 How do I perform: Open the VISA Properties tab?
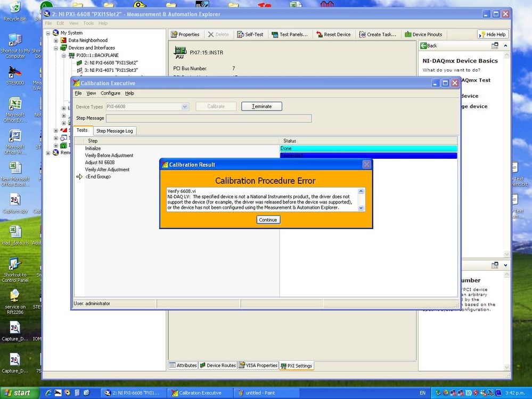click(258, 365)
